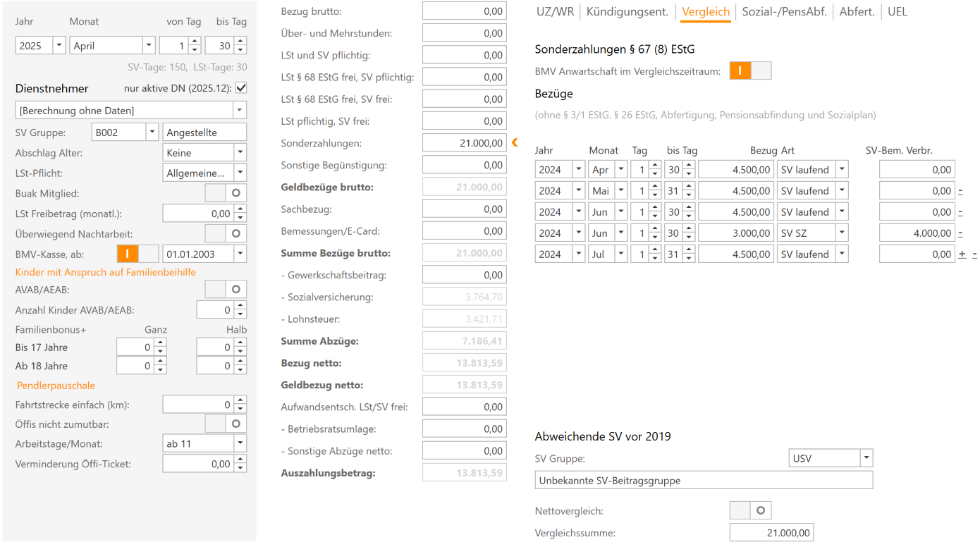Toggle Überwiegend Nachtarbeit switch
The width and height of the screenshot is (980, 542).
[x=226, y=233]
